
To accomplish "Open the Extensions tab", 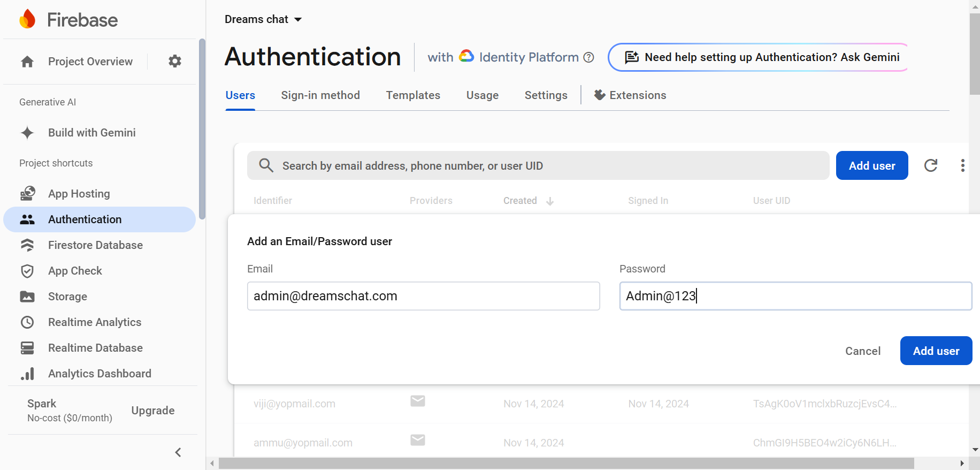I will point(630,95).
